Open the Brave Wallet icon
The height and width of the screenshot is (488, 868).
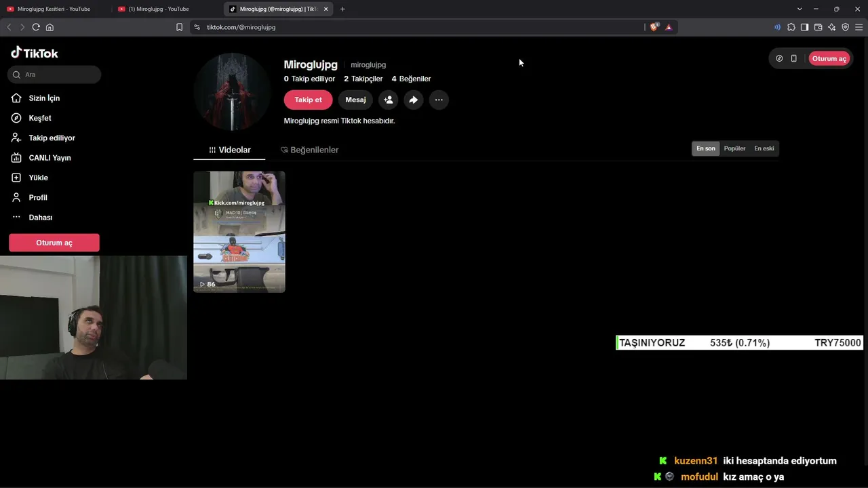(818, 27)
